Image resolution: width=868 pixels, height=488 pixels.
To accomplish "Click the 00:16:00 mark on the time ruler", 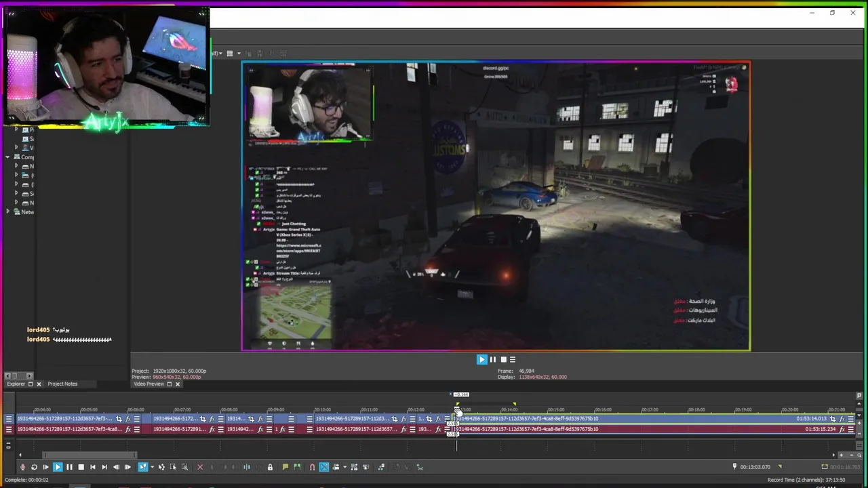I will (603, 409).
